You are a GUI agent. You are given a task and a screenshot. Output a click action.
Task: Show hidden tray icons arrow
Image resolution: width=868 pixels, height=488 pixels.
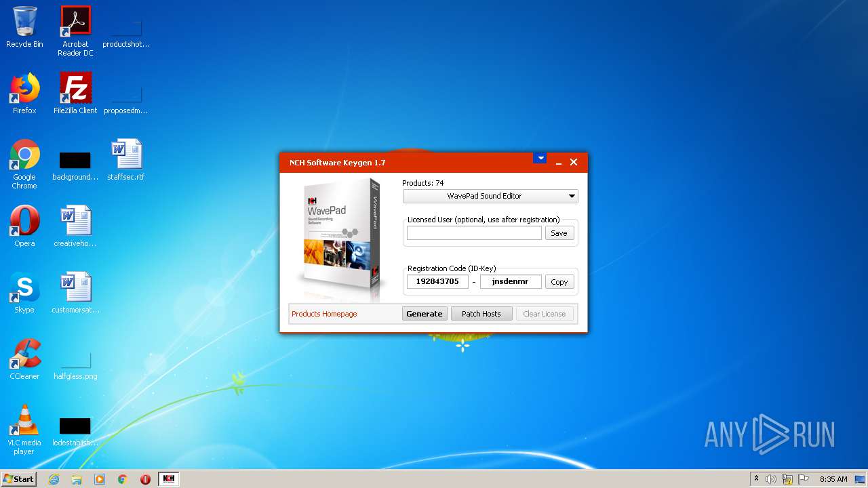click(756, 479)
